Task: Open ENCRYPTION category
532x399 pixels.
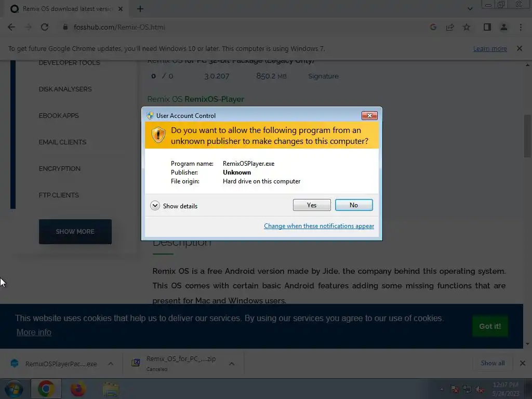Action: point(59,169)
